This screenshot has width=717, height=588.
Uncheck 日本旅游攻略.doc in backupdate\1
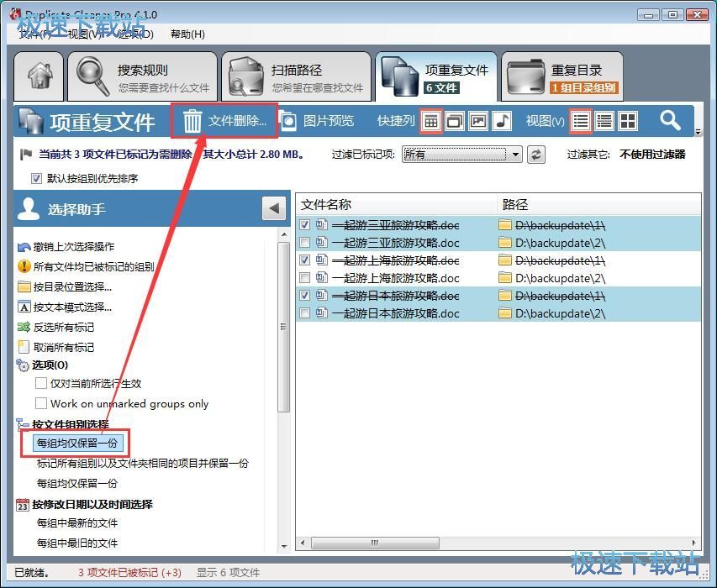pos(304,296)
